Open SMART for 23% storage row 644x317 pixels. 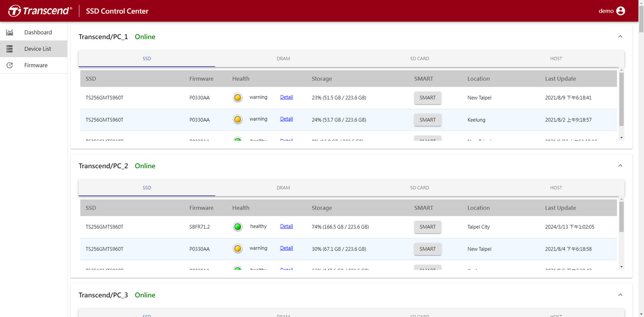click(427, 98)
